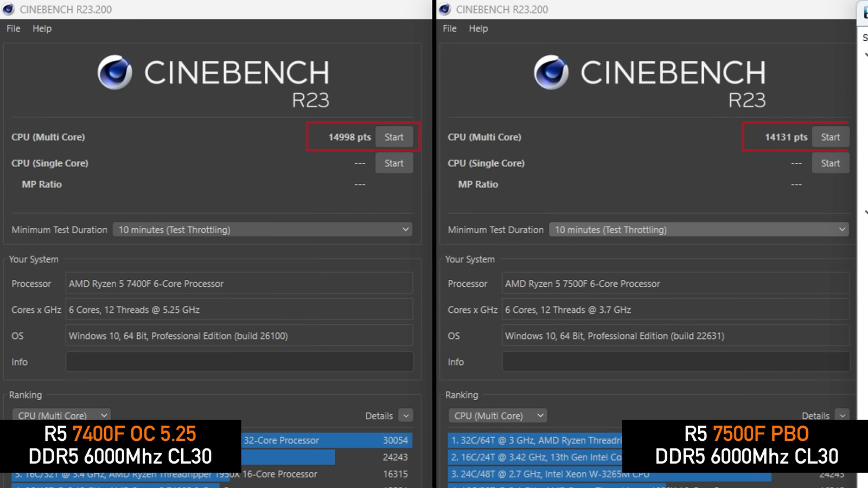Click Cinebench app icon in right title bar
Viewport: 868px width, 488px height.
[x=445, y=9]
